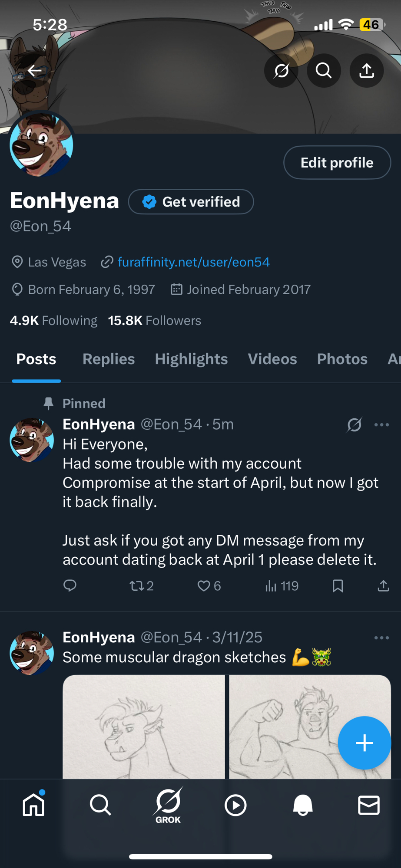
Task: Switch to the Highlights tab
Action: coord(191,359)
